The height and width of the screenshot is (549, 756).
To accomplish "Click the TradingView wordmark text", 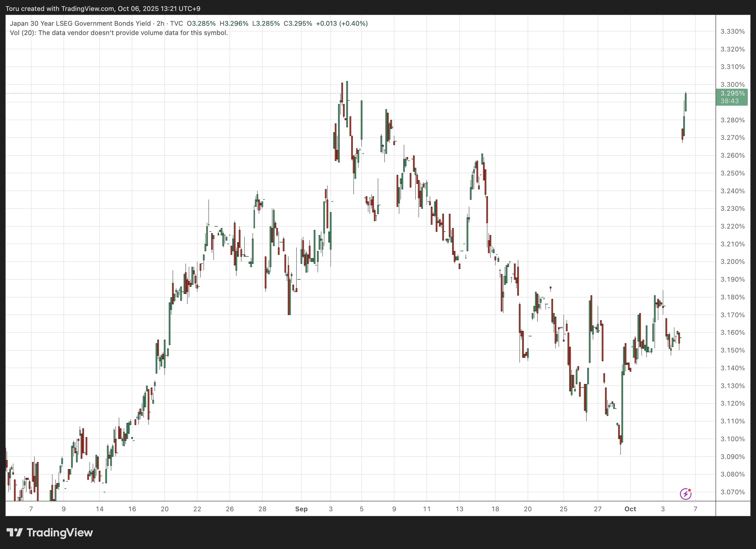I will coord(59,533).
